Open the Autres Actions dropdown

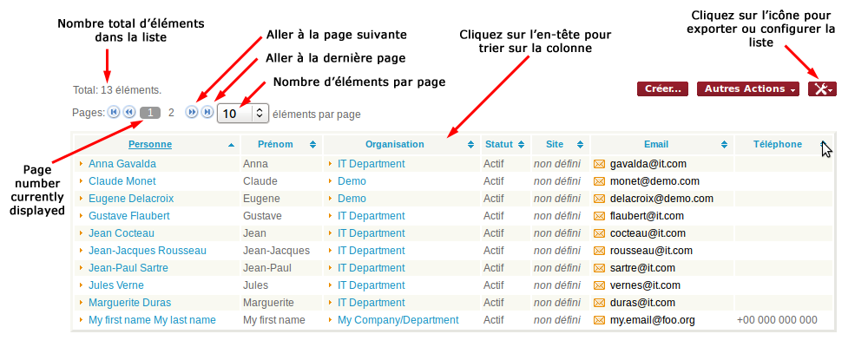750,89
